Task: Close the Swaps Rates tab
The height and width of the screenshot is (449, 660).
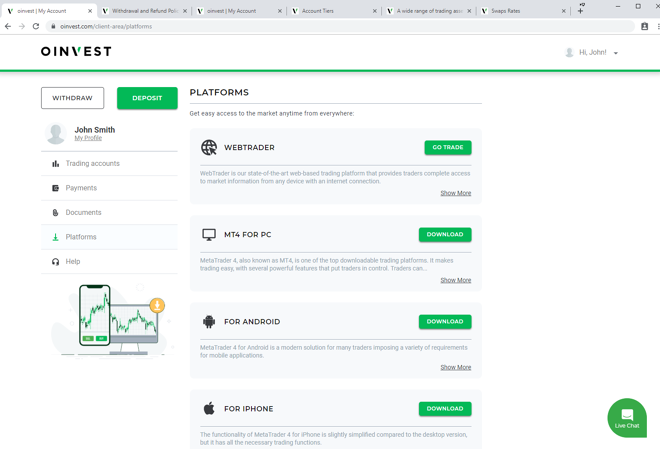Action: click(x=564, y=11)
